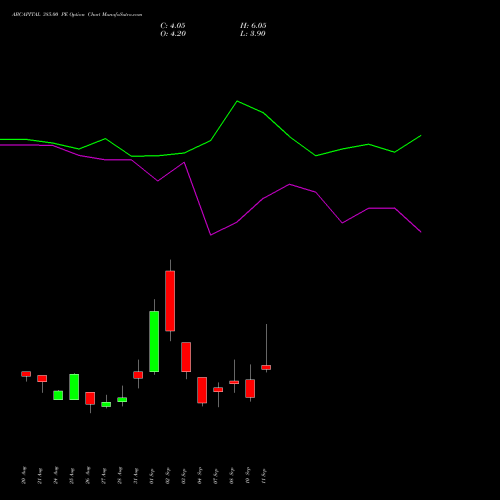
Task: Select the 21 Aug date label
Action: pos(40,475)
